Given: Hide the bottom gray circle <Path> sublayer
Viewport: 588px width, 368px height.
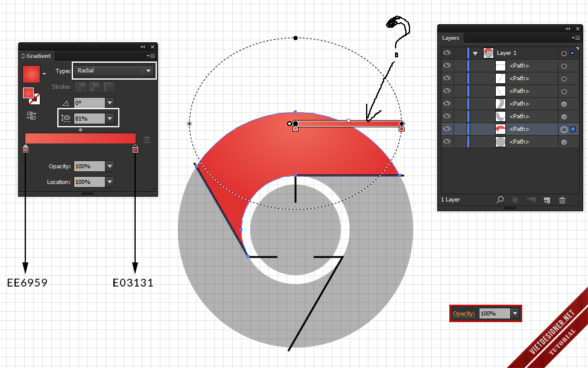Looking at the screenshot, I should coord(447,141).
